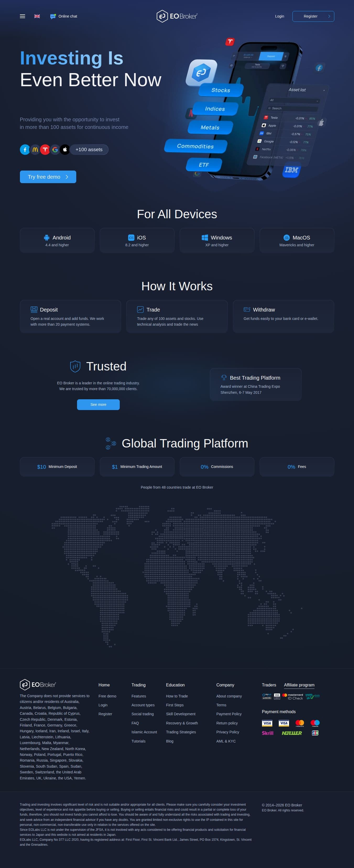
Task: Click the Apple asset icon in hero
Action: coord(65,150)
